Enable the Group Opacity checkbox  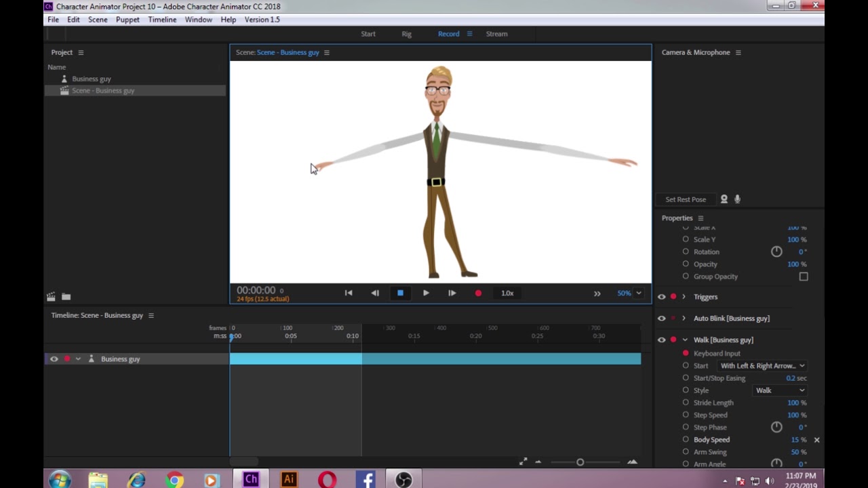click(x=804, y=277)
